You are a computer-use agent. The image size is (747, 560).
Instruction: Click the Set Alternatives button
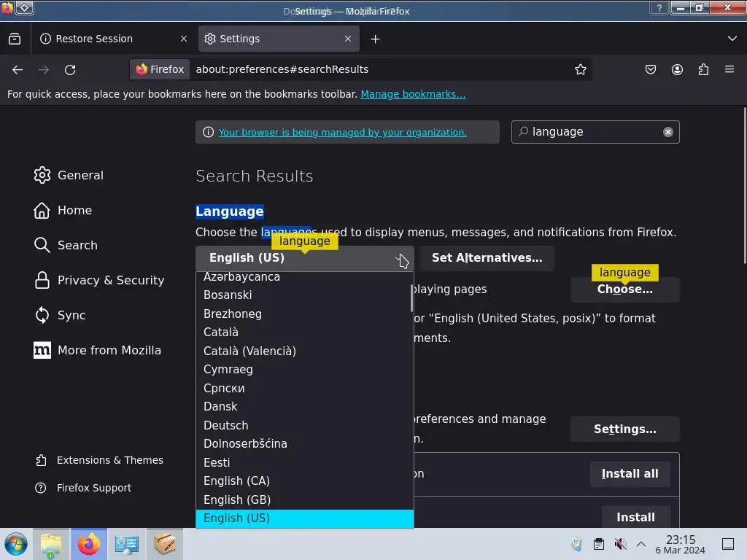(487, 258)
